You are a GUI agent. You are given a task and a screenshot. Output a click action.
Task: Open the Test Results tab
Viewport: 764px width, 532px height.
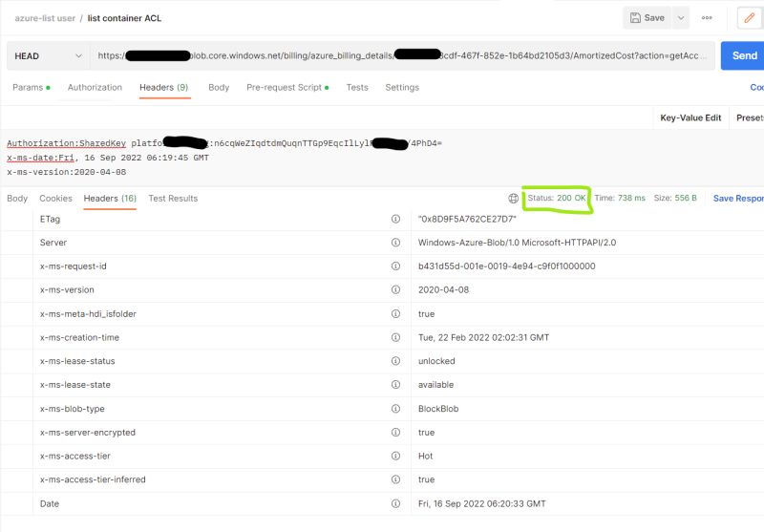point(173,199)
